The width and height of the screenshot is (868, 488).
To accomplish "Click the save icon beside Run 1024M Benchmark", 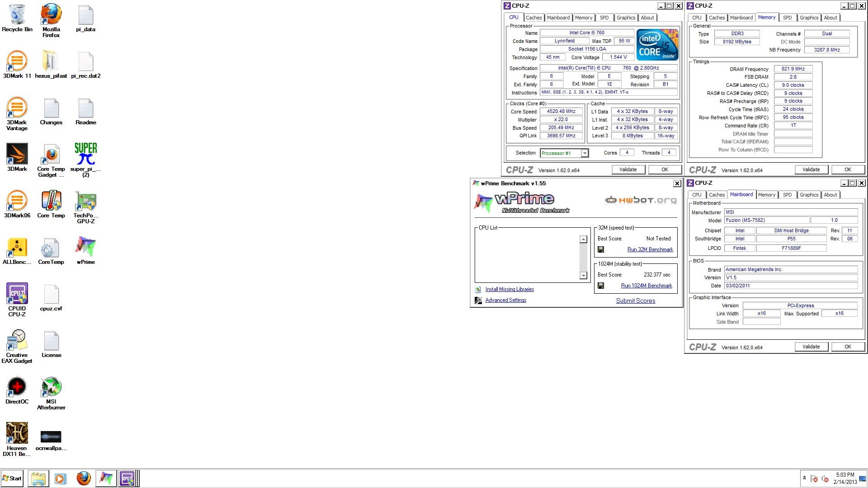I will (x=601, y=286).
